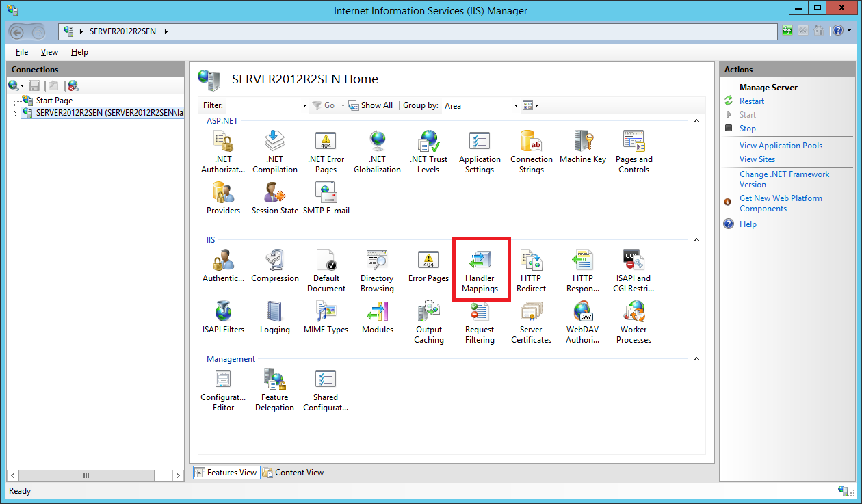The height and width of the screenshot is (504, 862).
Task: Open ISAPI and CGI Restrictions feature
Action: tap(634, 271)
